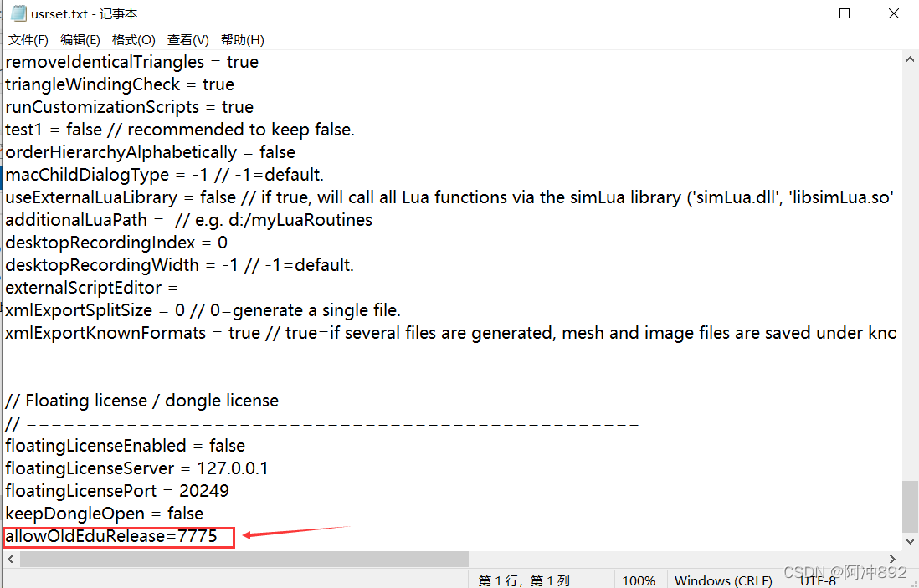The image size is (919, 588).
Task: Click the externalScriptEditor = line
Action: [x=91, y=288]
